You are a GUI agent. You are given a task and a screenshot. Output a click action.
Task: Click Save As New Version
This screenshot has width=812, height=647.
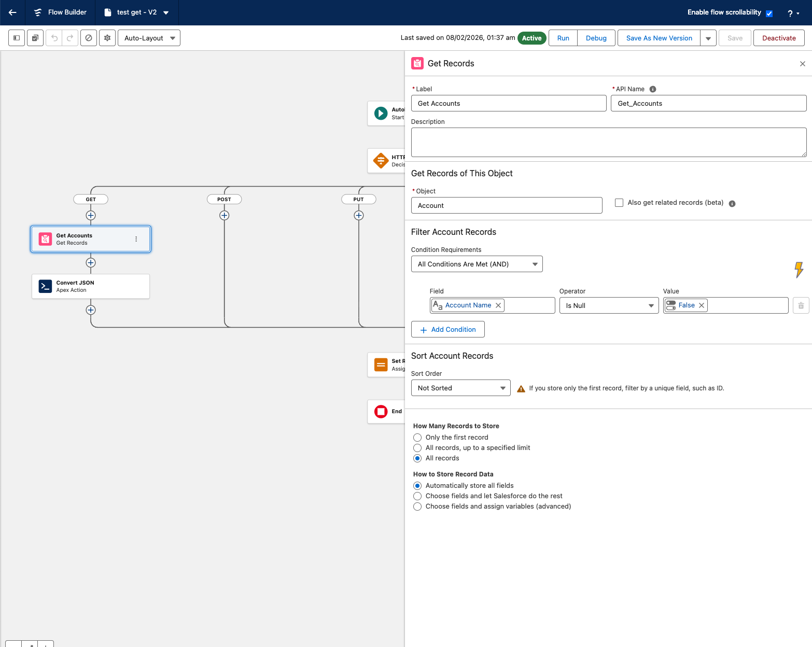pyautogui.click(x=659, y=38)
